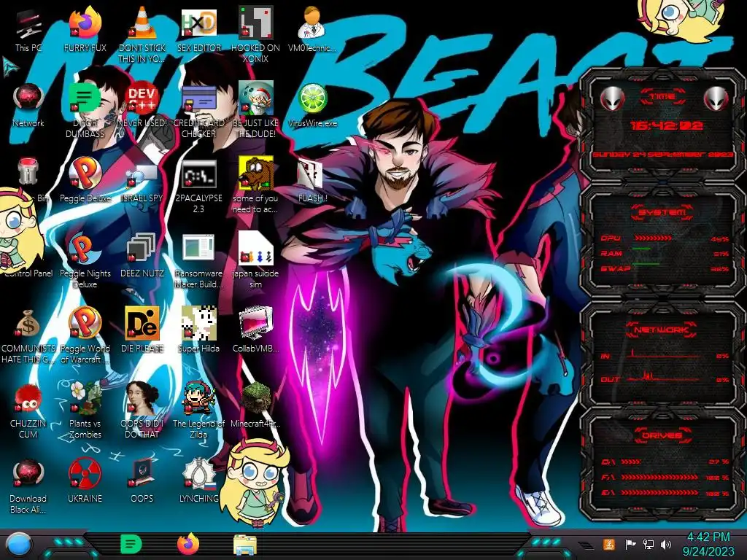Viewport: 747px width, 560px height.
Task: Select the DEEZ NUTZ desktop icon
Action: 142,255
